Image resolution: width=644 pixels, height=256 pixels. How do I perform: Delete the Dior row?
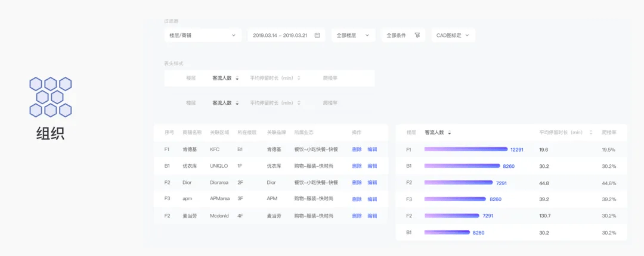pyautogui.click(x=357, y=183)
